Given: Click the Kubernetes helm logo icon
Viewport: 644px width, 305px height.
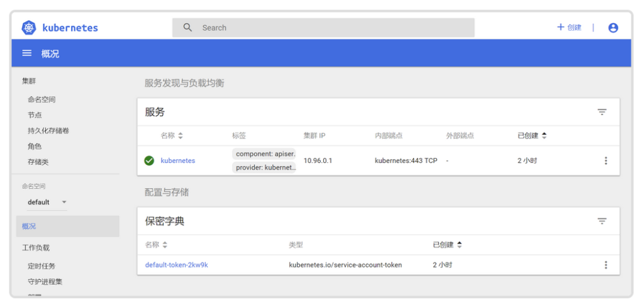Looking at the screenshot, I should (29, 28).
